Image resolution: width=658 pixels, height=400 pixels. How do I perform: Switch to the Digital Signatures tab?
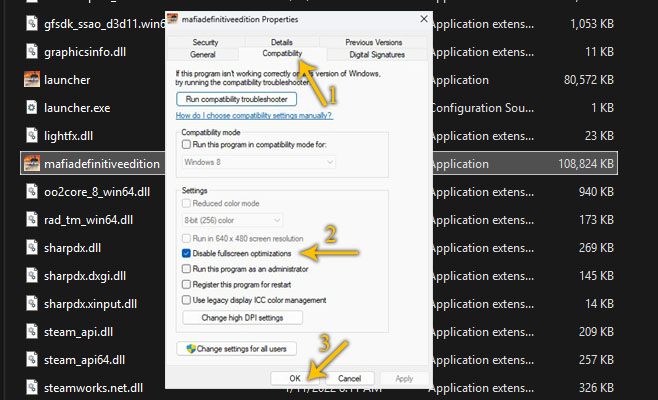377,55
